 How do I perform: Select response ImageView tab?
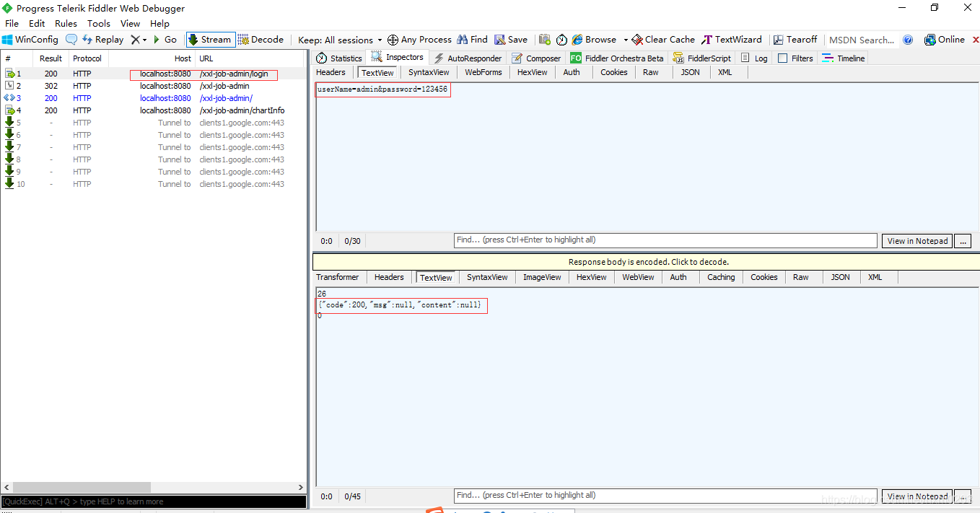point(542,277)
